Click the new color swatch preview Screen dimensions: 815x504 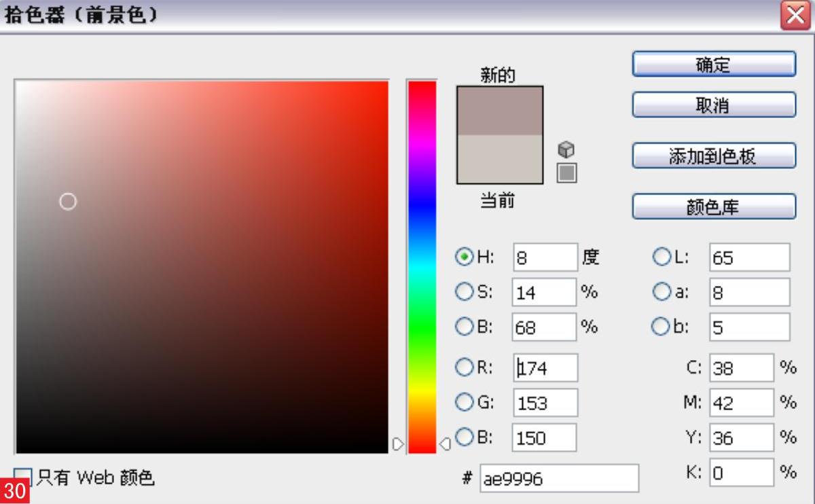[x=500, y=111]
